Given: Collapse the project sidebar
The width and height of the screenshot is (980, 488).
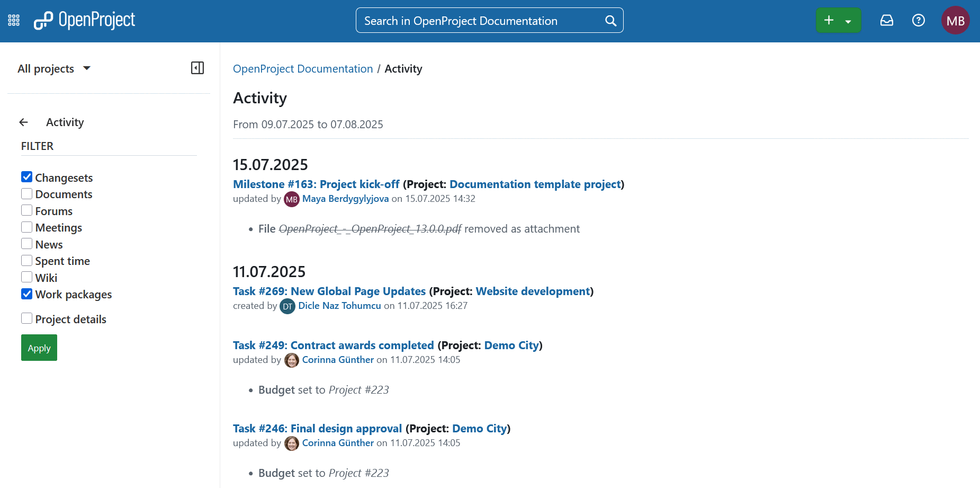Looking at the screenshot, I should pos(197,68).
